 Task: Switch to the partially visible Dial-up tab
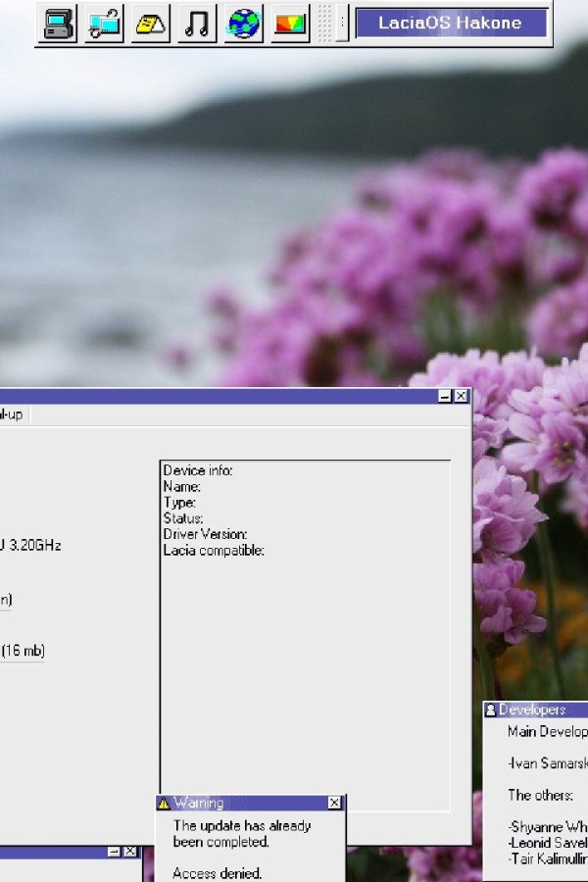[x=13, y=416]
